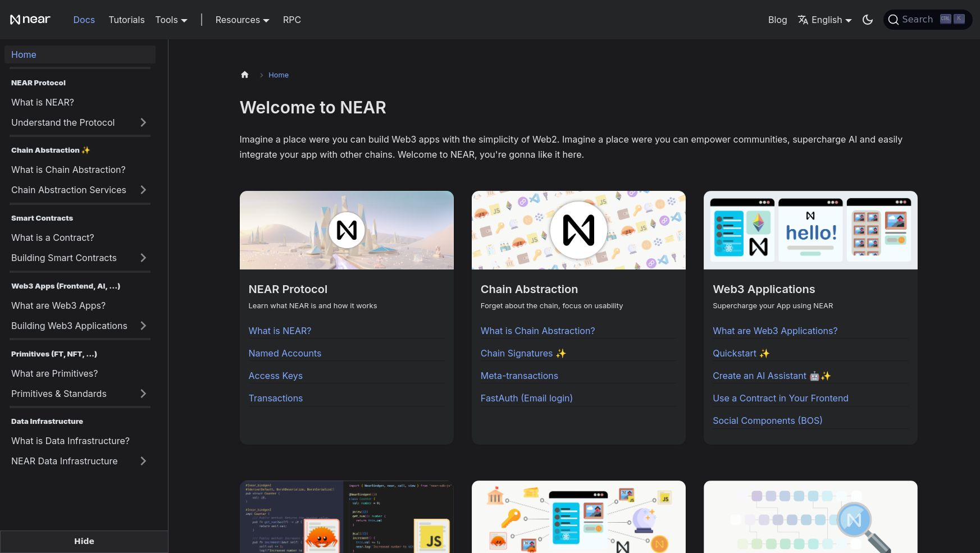The image size is (980, 553).
Task: Click the Chain Abstraction card heading
Action: [x=529, y=289]
